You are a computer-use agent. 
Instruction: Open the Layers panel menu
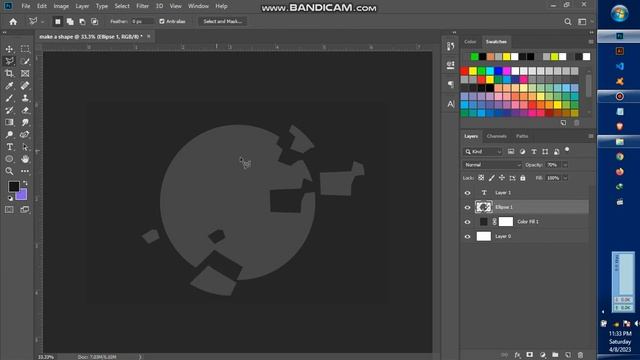(591, 136)
